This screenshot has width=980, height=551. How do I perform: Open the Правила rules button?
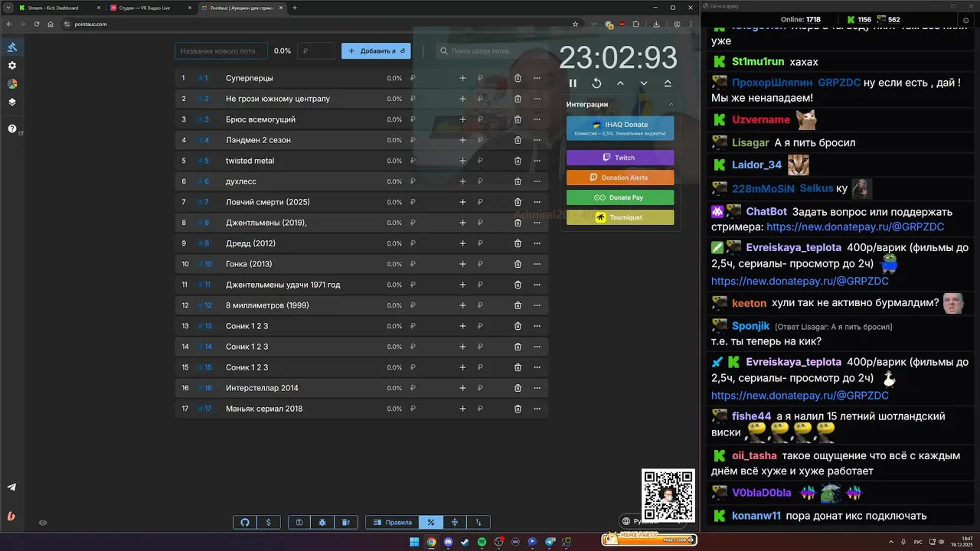tap(393, 523)
